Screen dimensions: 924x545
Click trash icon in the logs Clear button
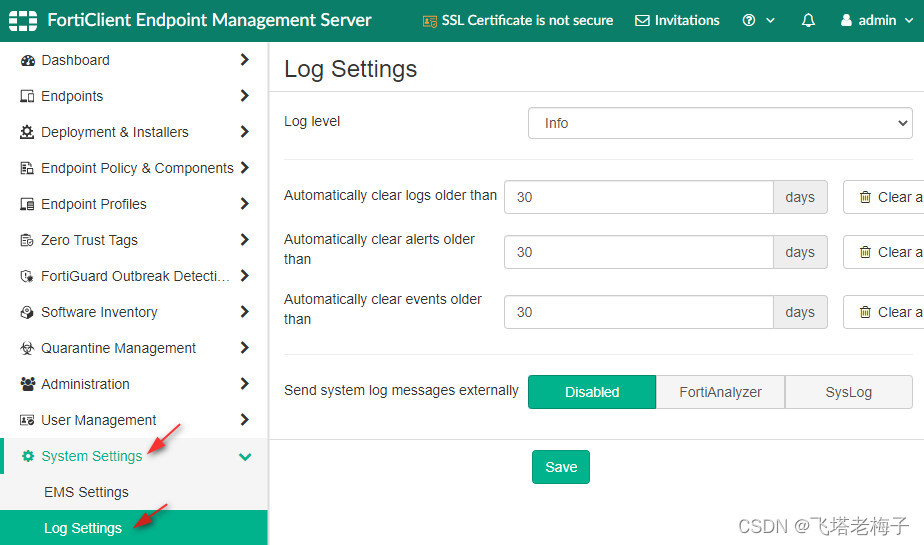864,197
